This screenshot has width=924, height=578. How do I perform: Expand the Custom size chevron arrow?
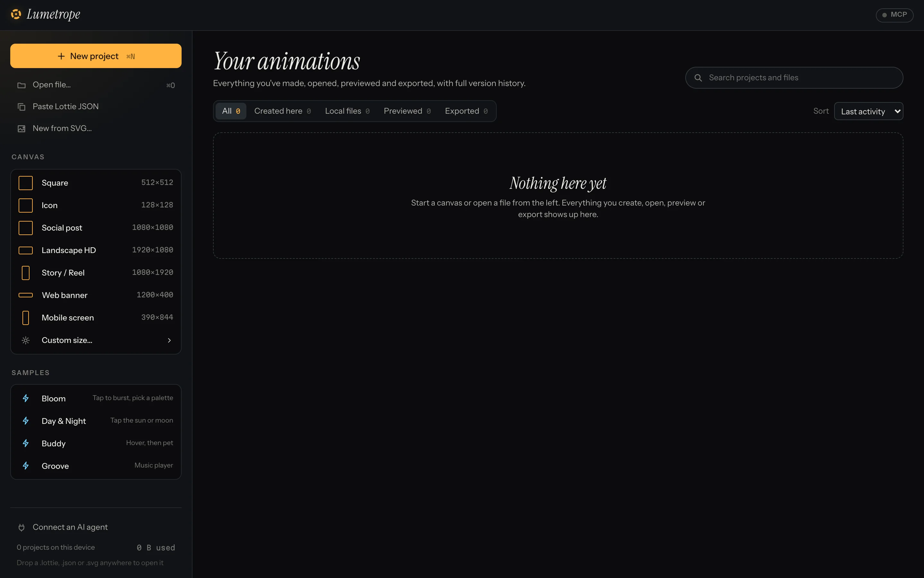click(169, 340)
